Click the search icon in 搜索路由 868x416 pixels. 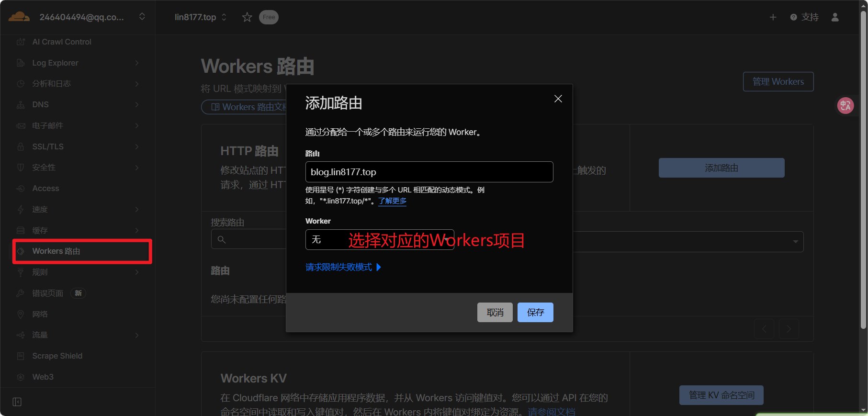tap(222, 239)
